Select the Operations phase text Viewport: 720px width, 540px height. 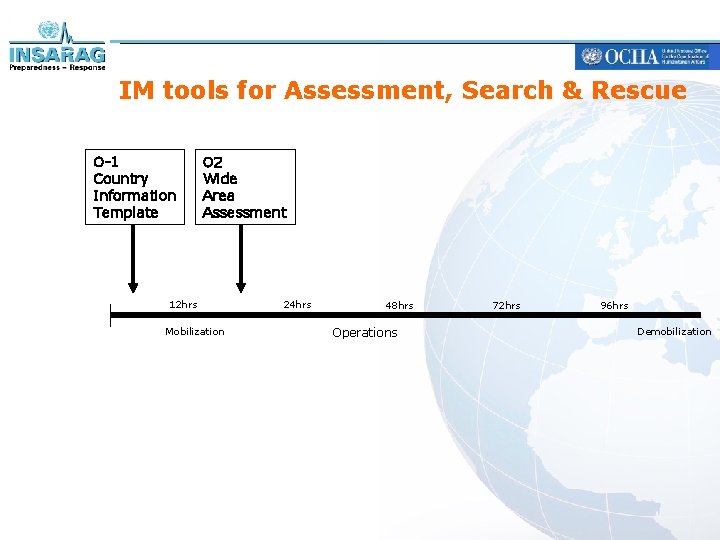click(x=365, y=333)
